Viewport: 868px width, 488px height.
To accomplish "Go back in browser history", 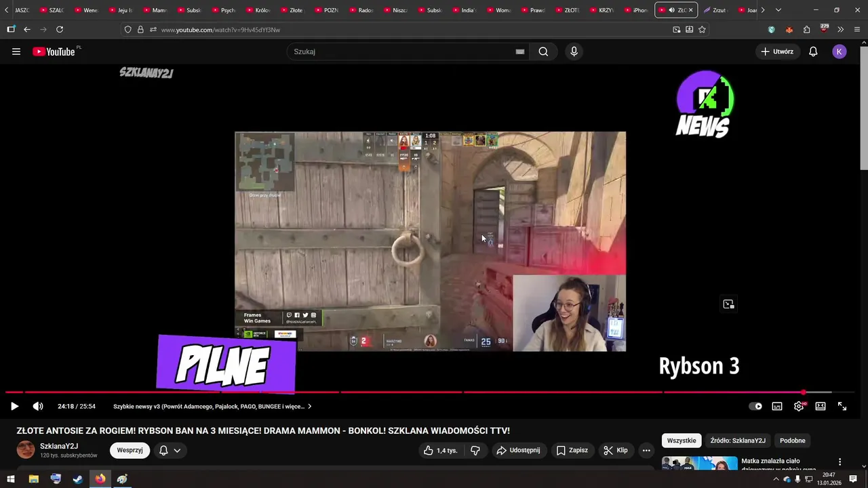I will [x=27, y=29].
